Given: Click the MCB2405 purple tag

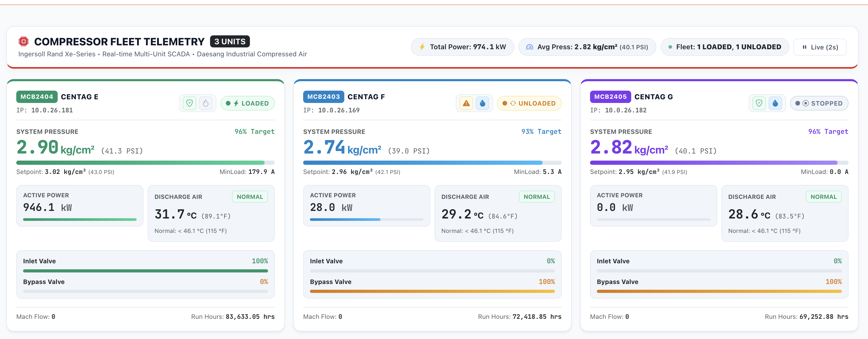Looking at the screenshot, I should tap(610, 97).
